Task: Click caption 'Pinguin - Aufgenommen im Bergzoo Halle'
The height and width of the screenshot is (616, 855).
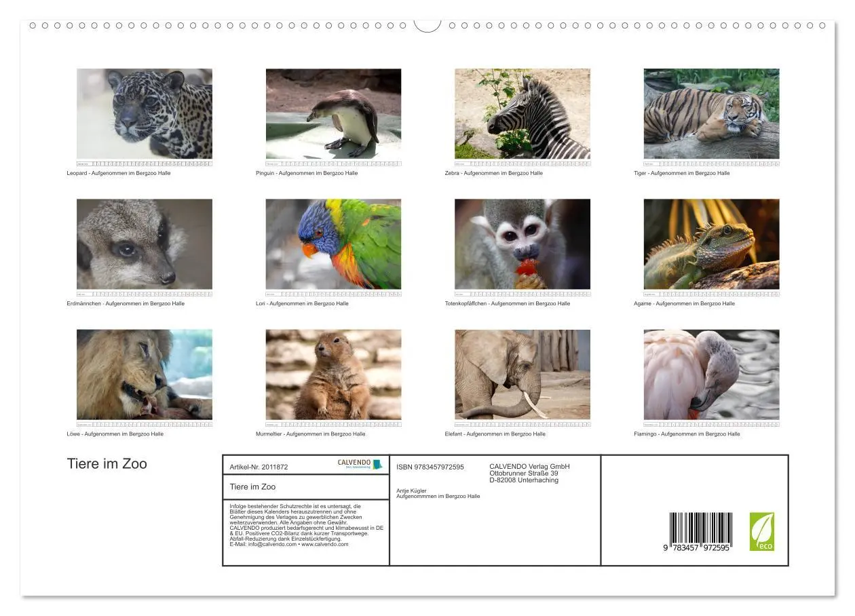Action: [307, 173]
